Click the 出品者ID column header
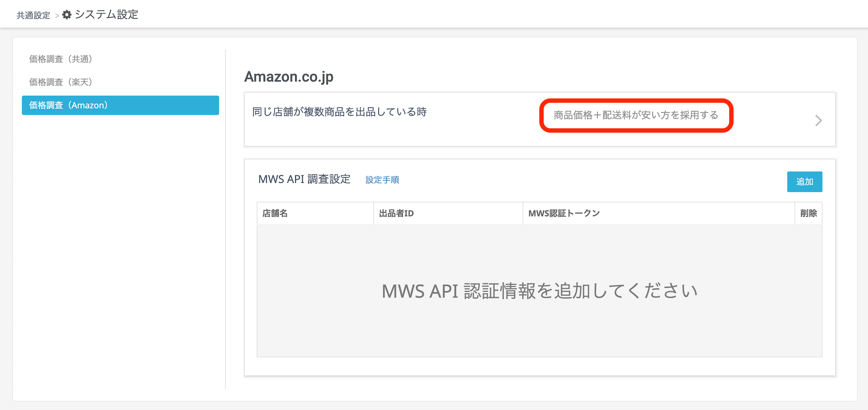Screen dimensions: 868x410 click(x=396, y=213)
